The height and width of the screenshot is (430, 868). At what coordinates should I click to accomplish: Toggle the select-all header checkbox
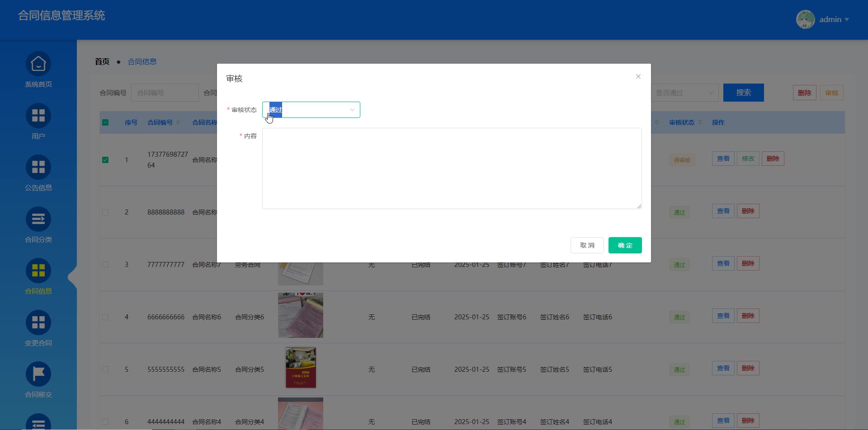click(x=105, y=122)
